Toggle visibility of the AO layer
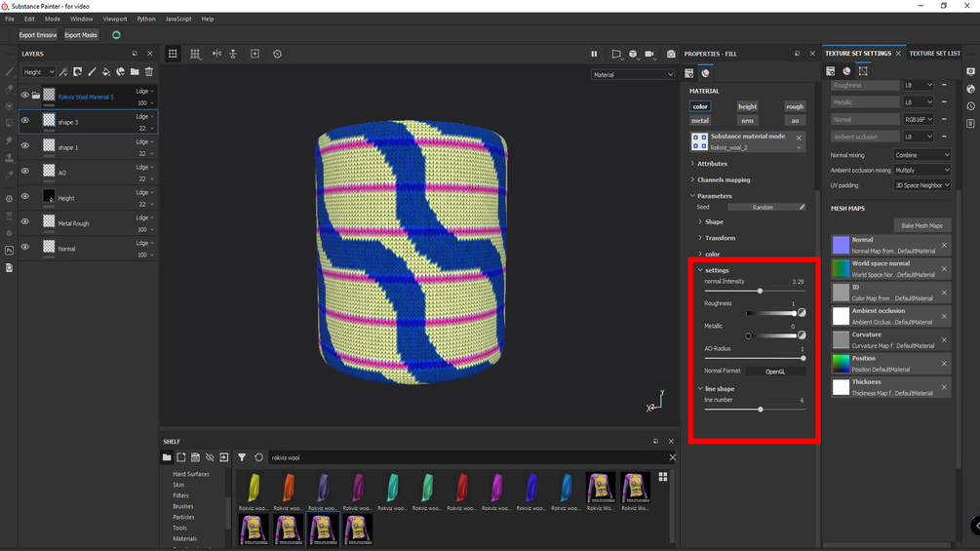 click(25, 172)
